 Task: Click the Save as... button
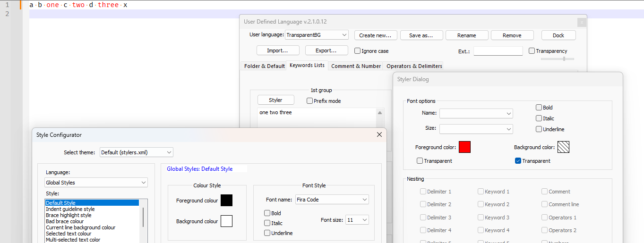tap(421, 35)
